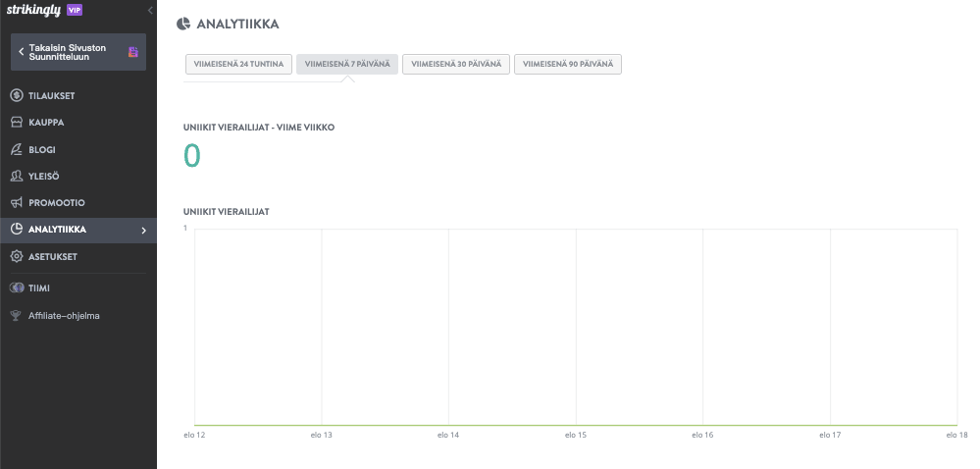Click the purple page icon beside Takaisin
The width and height of the screenshot is (980, 469).
click(133, 52)
